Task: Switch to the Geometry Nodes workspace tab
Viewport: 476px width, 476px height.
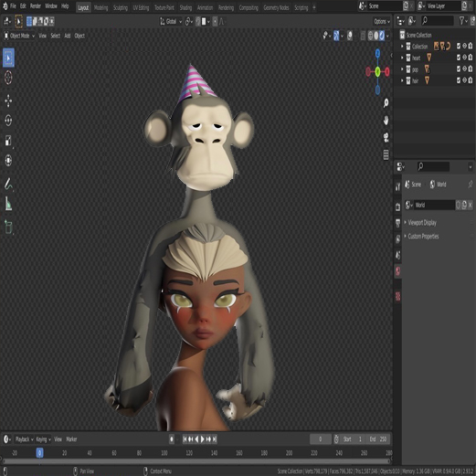Action: point(276,7)
